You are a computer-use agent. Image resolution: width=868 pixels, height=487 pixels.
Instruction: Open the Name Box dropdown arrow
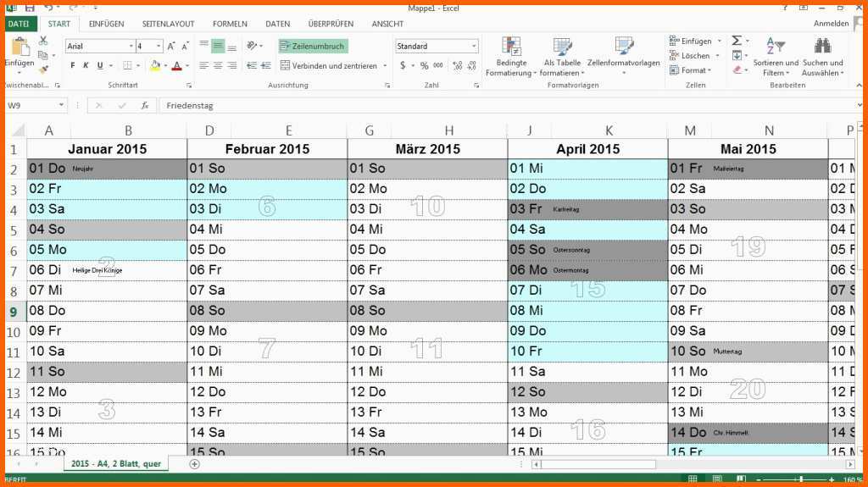pos(61,105)
